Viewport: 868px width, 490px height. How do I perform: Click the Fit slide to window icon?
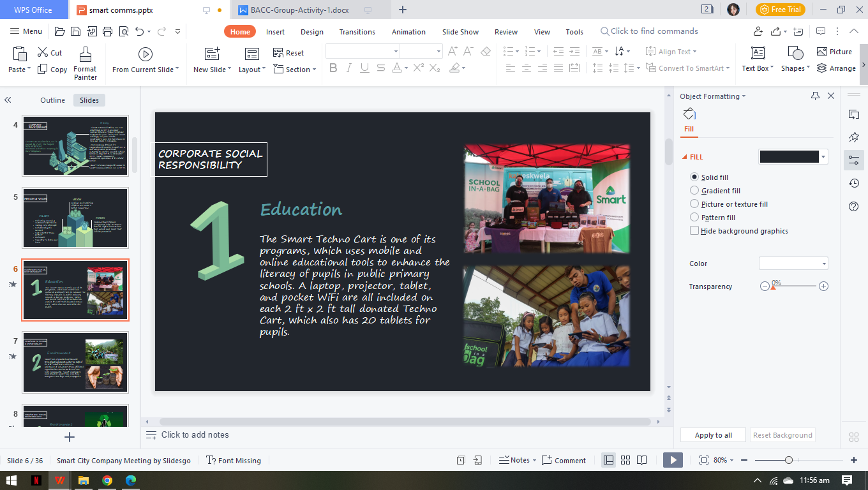[x=704, y=460]
